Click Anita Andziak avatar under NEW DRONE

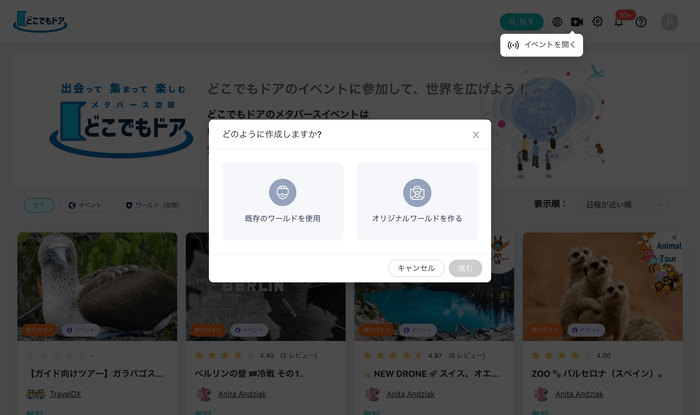(372, 394)
